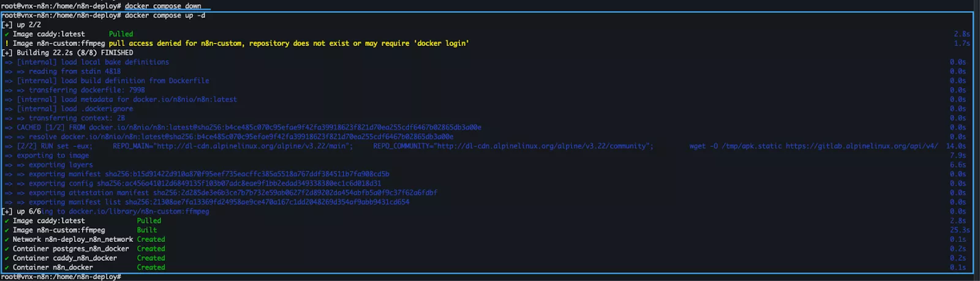Click the yellow warning icon for n8n-custom:ffmpeg
Viewport: 980px width, 281px height.
point(7,43)
